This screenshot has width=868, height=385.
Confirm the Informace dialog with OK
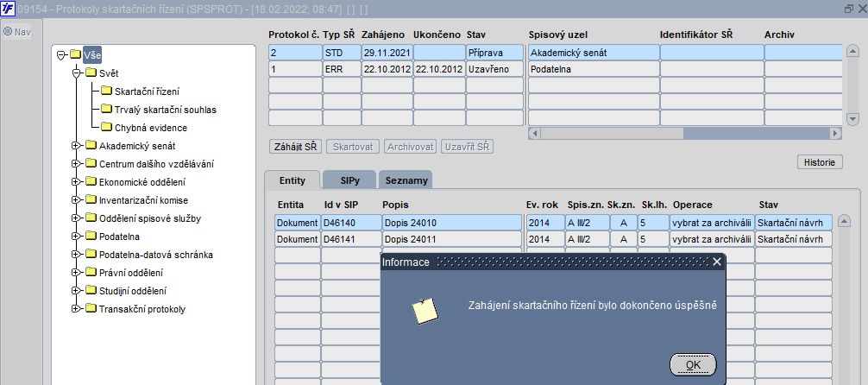[693, 364]
